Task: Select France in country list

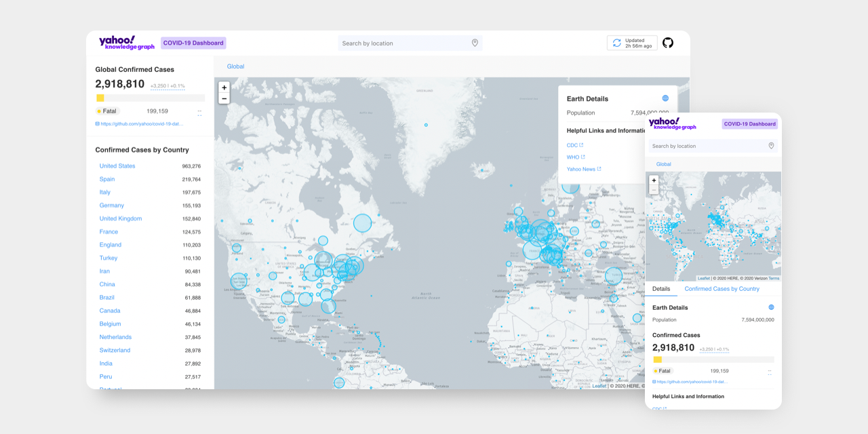Action: [x=108, y=232]
